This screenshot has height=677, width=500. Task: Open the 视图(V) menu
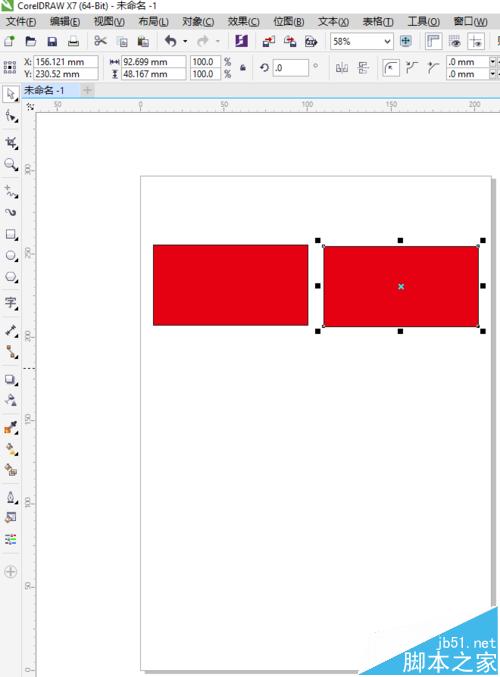109,22
